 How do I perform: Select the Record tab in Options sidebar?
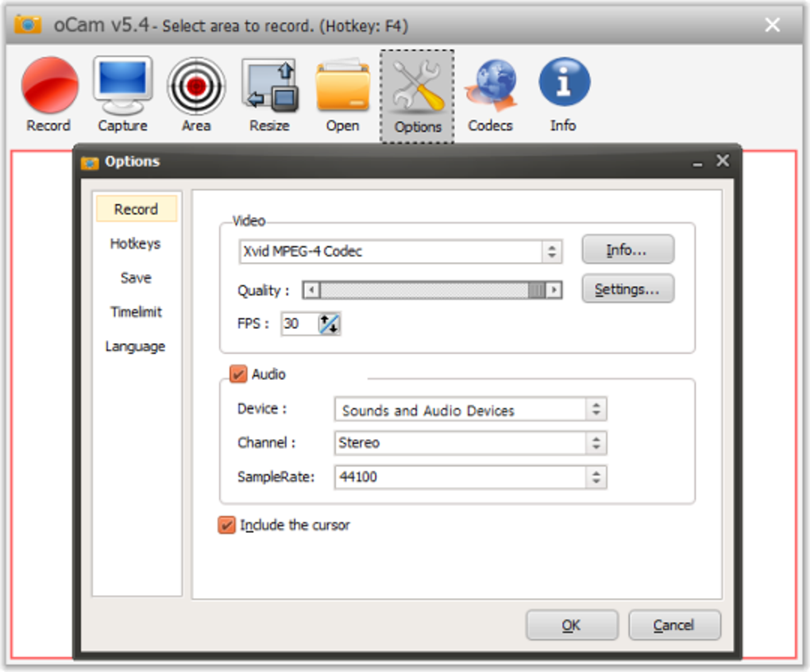pos(137,209)
